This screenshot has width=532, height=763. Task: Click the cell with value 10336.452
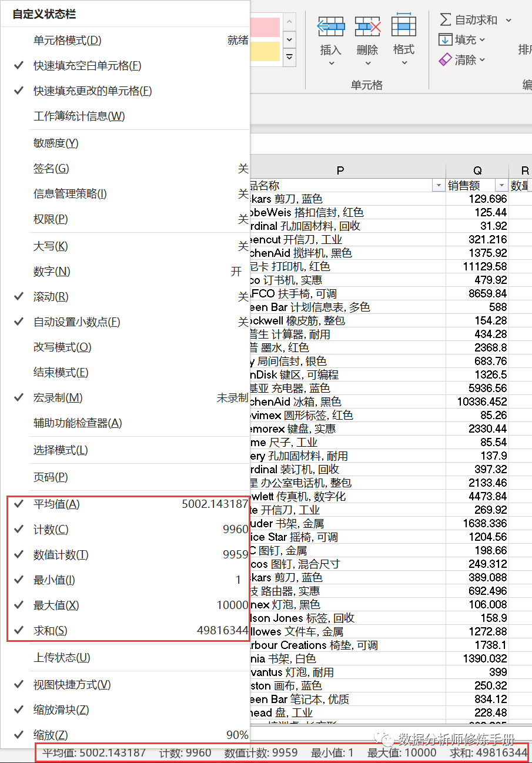click(477, 402)
